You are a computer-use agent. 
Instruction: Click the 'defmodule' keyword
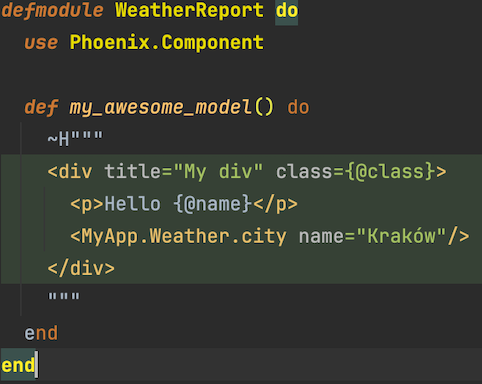pyautogui.click(x=52, y=10)
